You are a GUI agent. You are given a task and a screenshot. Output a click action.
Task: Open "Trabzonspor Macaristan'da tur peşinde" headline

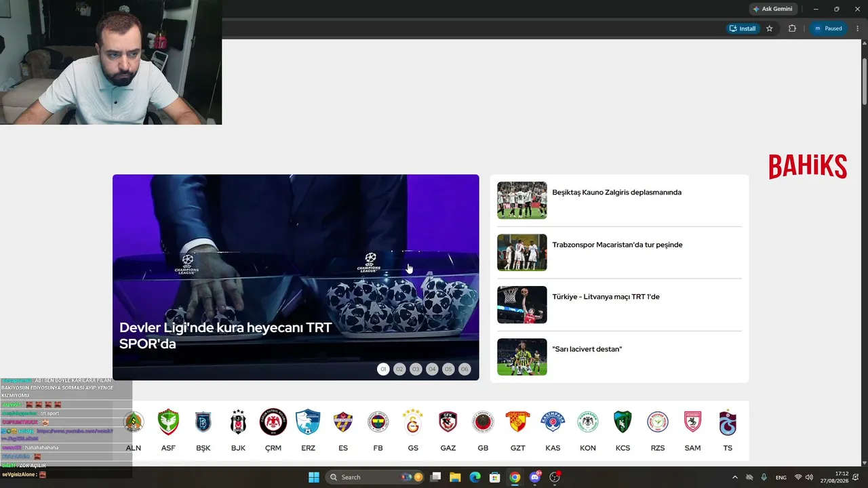pyautogui.click(x=618, y=245)
